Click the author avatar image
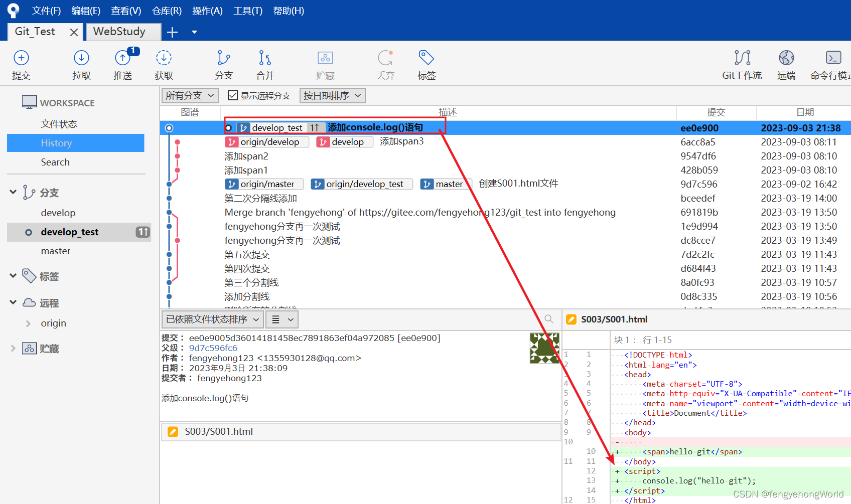The height and width of the screenshot is (504, 851). tap(544, 348)
